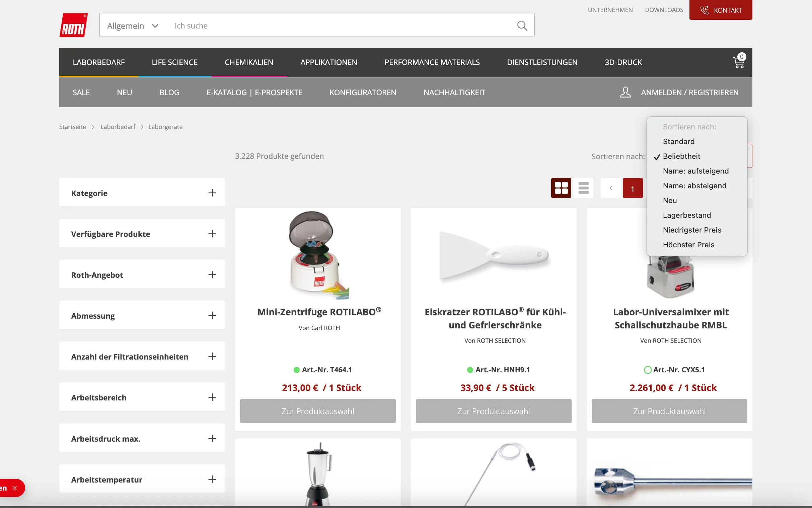
Task: Click Zur Produktauswahl for Eiskratzer
Action: click(494, 411)
